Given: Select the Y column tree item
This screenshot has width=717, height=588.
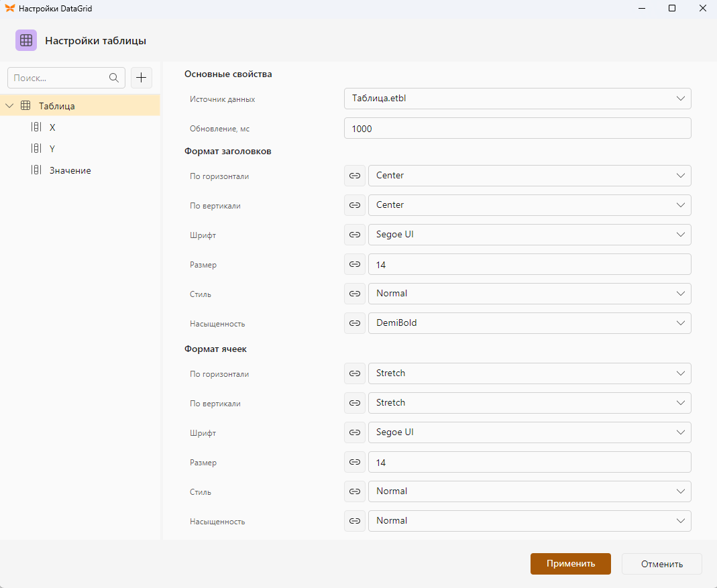Looking at the screenshot, I should click(x=80, y=149).
